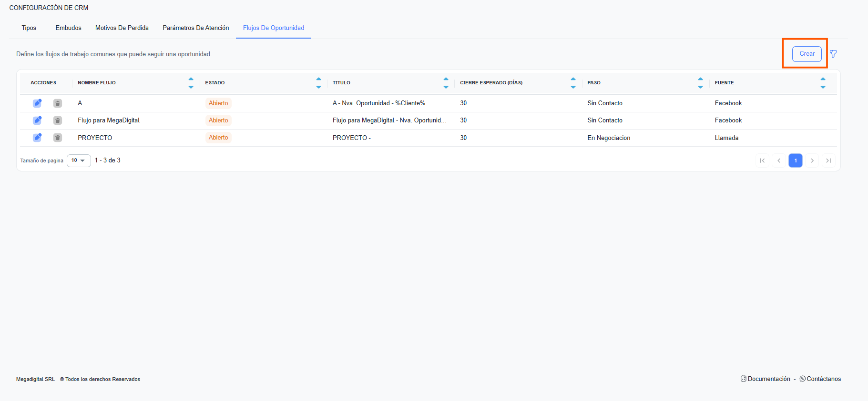868x401 pixels.
Task: Delete the Flujo para MegaDigital flow
Action: [58, 120]
